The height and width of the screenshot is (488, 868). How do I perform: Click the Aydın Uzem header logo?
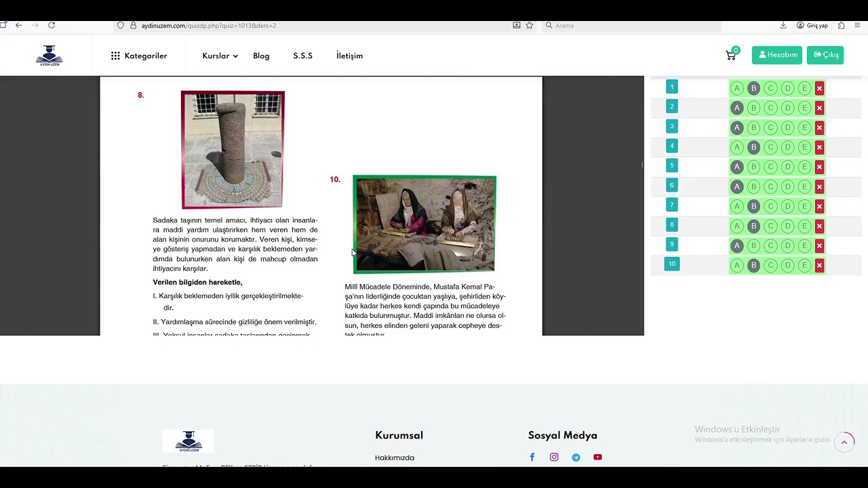click(x=49, y=56)
